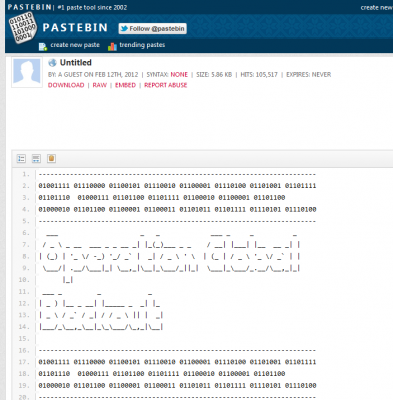Click the create new paste page icon
The width and height of the screenshot is (393, 400).
pyautogui.click(x=43, y=46)
